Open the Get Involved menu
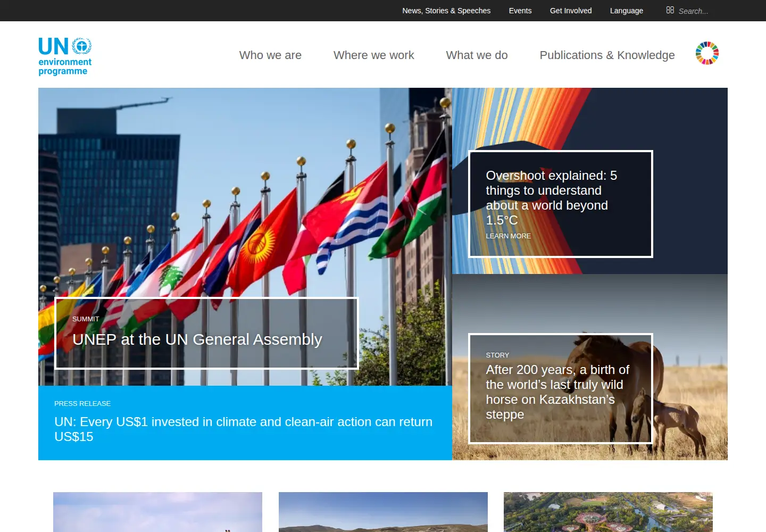766x532 pixels. coord(571,11)
